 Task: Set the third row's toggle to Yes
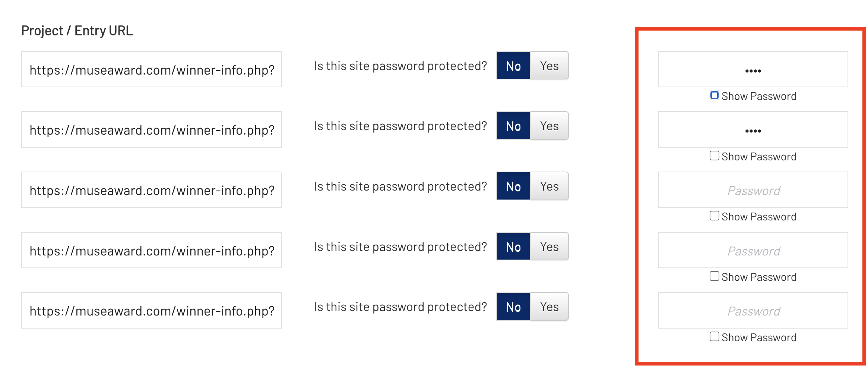(549, 186)
